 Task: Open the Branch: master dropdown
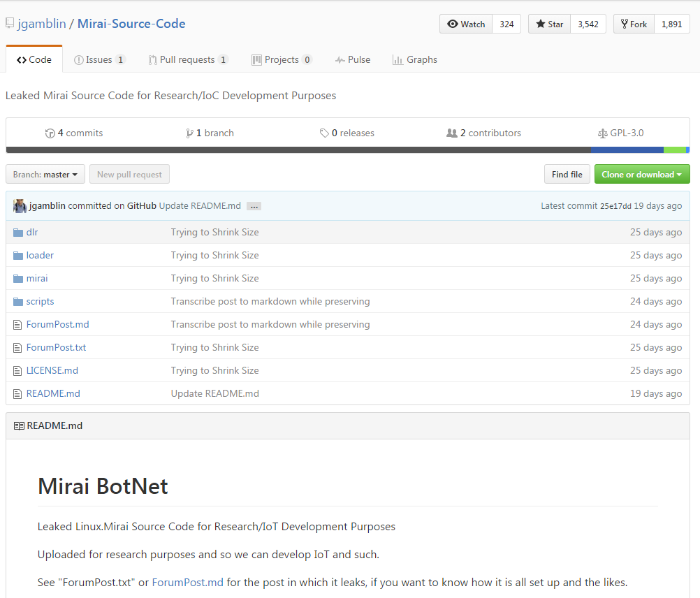[x=45, y=175]
